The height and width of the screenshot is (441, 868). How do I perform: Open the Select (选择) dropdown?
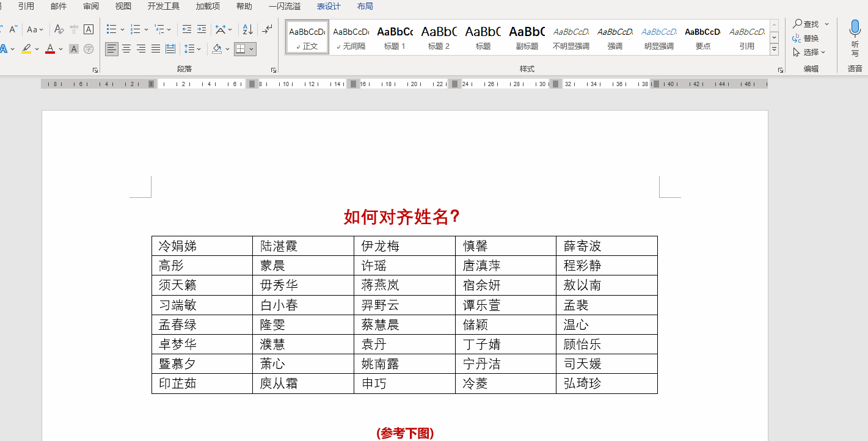click(809, 52)
